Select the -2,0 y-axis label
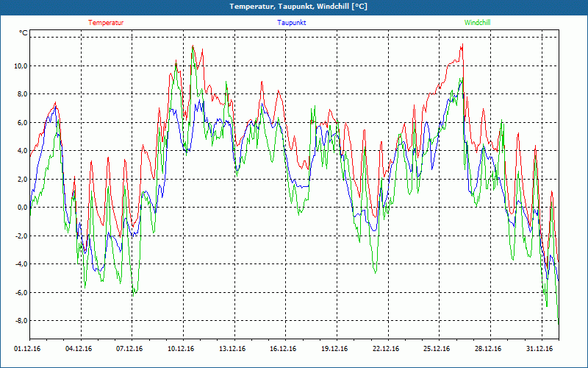This screenshot has height=368, width=588. point(21,236)
